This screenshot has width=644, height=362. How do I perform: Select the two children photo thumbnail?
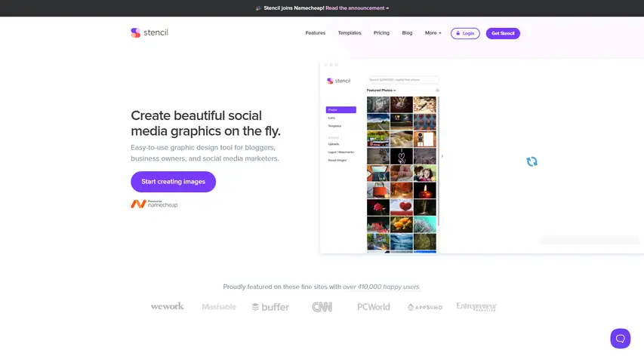point(425,173)
